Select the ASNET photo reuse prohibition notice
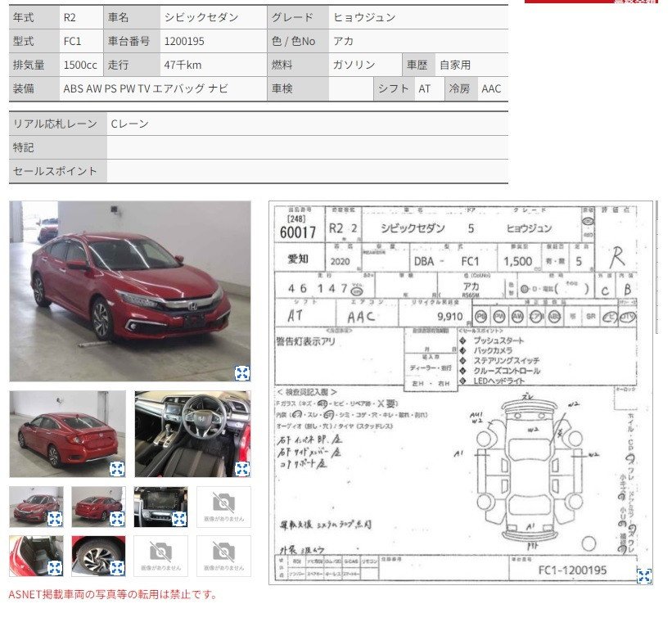Screen dimensions: 672x631 pos(113,595)
